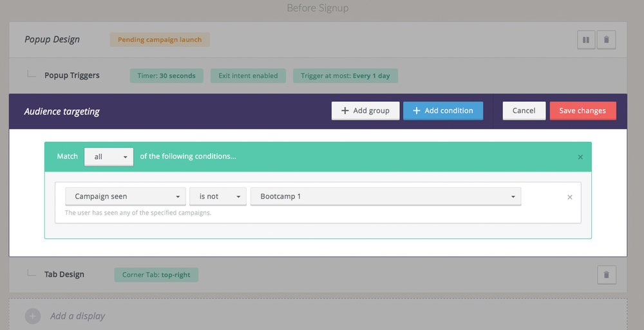Open the Match all dropdown
644x330 pixels.
coord(109,157)
